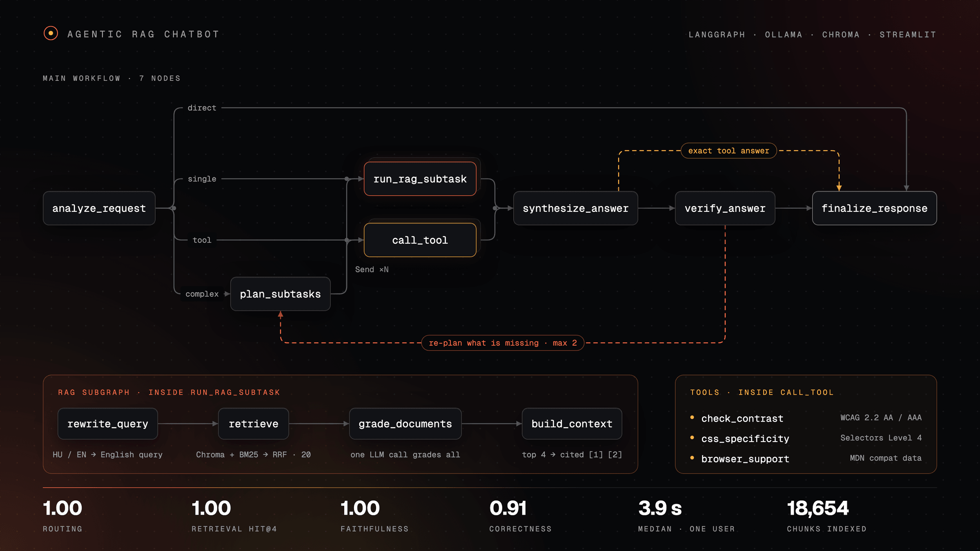Click the check_contrast tool entry
980x551 pixels.
click(x=742, y=418)
